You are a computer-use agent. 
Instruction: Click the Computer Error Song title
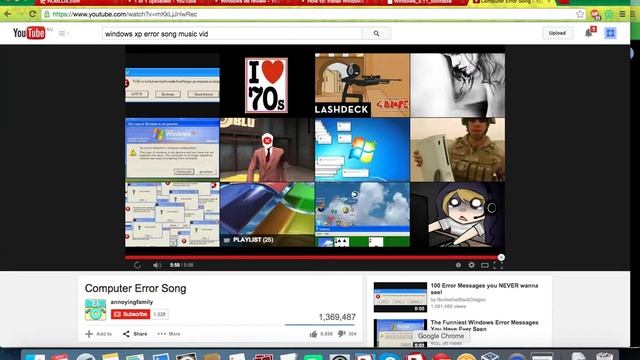click(x=136, y=288)
